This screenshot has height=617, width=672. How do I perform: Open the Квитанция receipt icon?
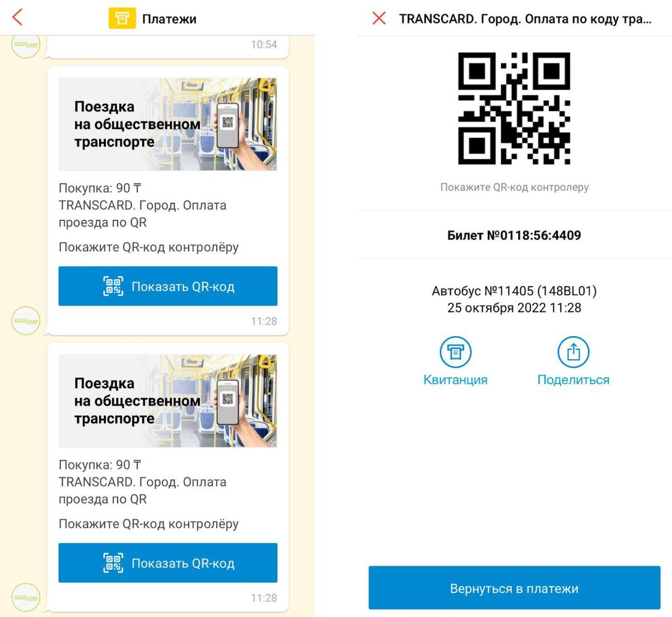[x=455, y=352]
